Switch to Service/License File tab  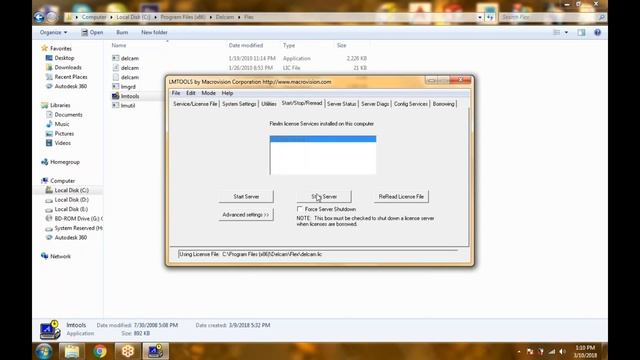(x=195, y=104)
